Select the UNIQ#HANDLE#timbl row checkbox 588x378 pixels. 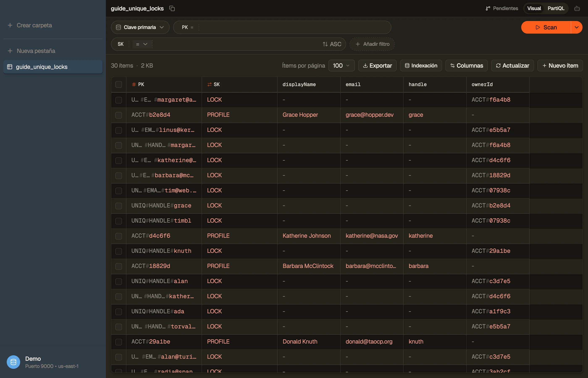pyautogui.click(x=118, y=221)
